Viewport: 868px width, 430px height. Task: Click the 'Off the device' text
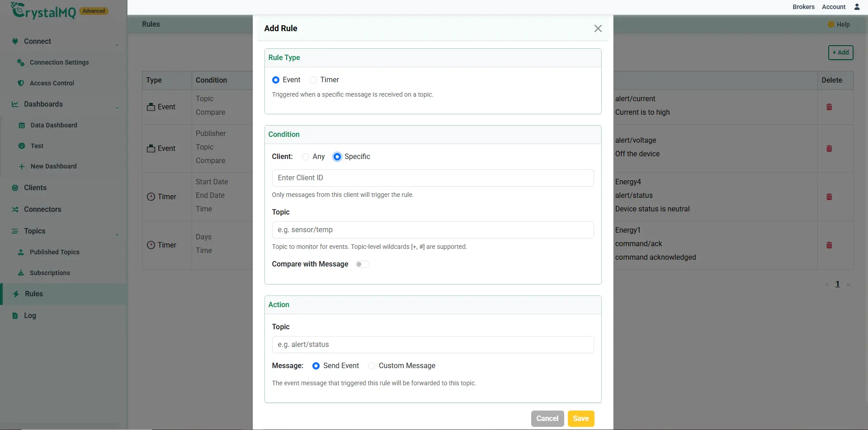coord(637,154)
